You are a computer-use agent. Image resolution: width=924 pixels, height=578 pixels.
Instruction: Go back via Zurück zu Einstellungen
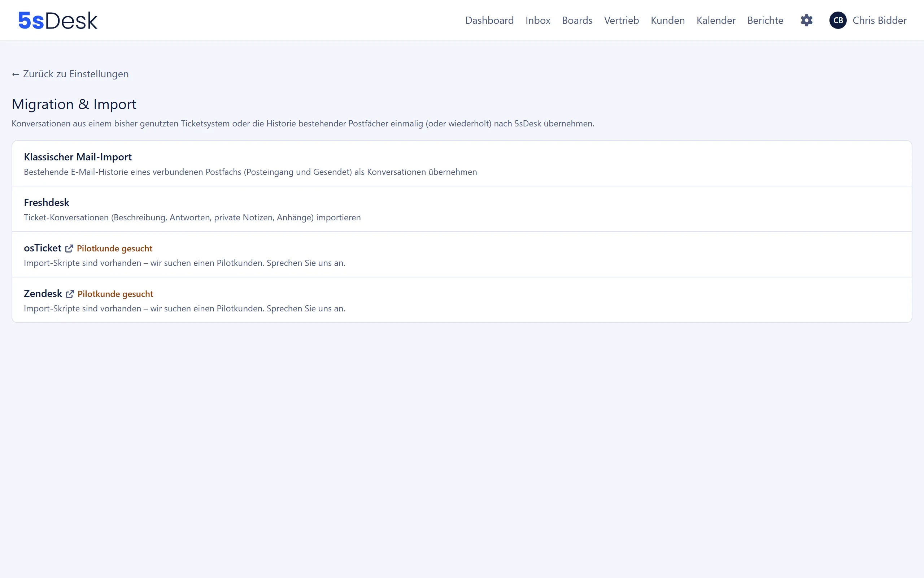pyautogui.click(x=70, y=74)
